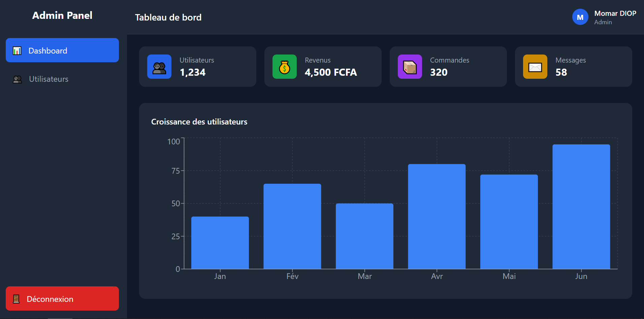Click the Admin Panel title

[62, 15]
